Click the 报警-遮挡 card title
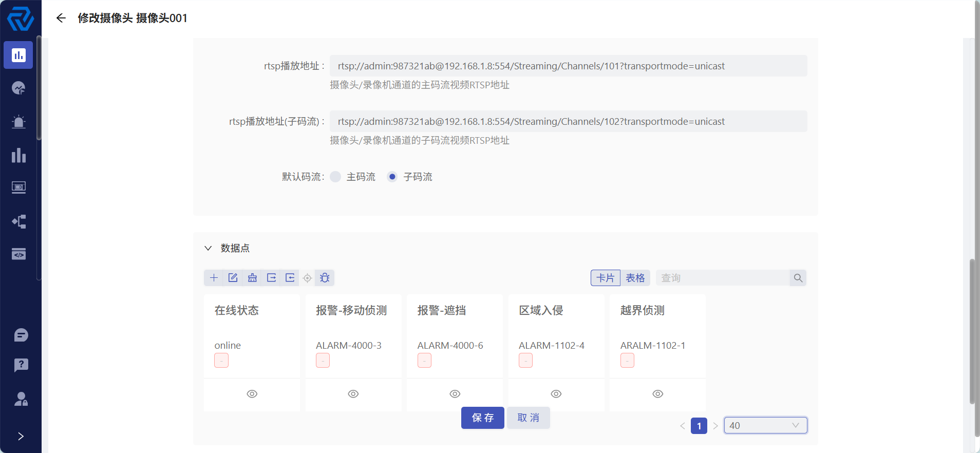Image resolution: width=980 pixels, height=453 pixels. [x=442, y=310]
